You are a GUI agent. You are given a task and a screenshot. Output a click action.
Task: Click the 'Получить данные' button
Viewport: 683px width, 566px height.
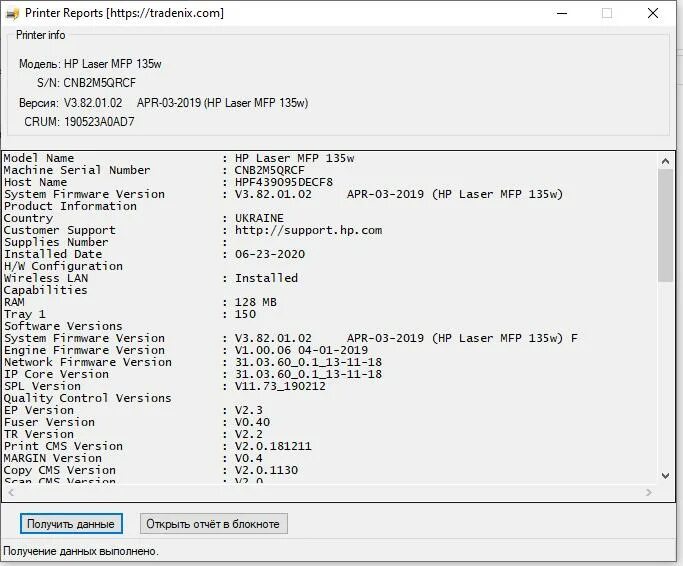coord(71,523)
